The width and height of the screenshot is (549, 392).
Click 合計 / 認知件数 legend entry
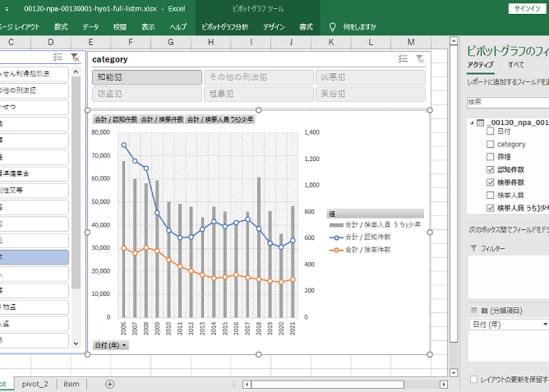[x=360, y=238]
